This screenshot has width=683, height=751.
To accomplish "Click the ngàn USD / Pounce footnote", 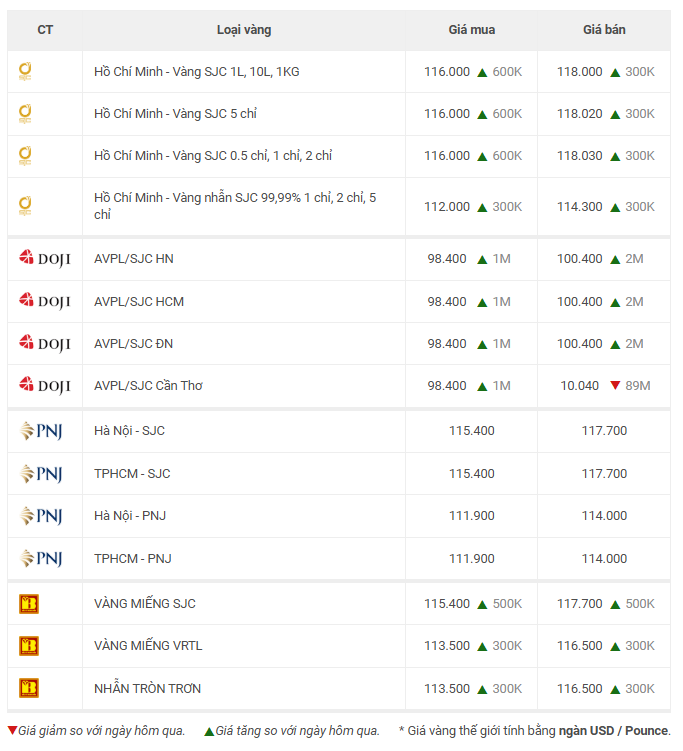I will click(613, 730).
